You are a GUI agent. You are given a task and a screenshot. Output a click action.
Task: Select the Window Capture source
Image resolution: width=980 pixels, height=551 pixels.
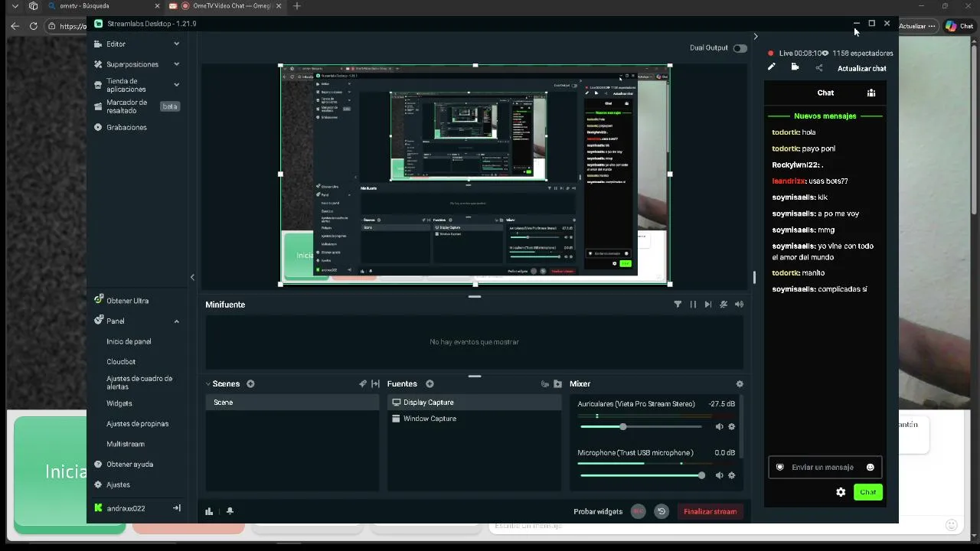tap(475, 419)
